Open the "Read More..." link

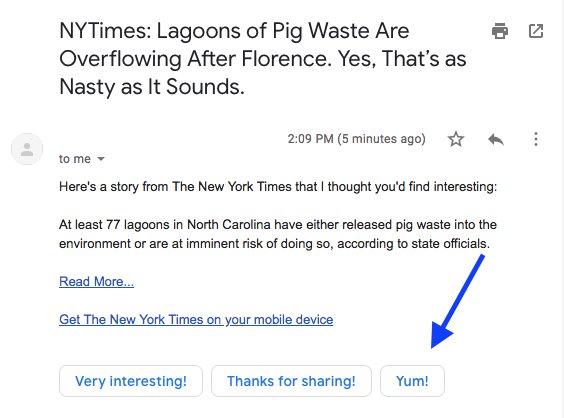[96, 281]
